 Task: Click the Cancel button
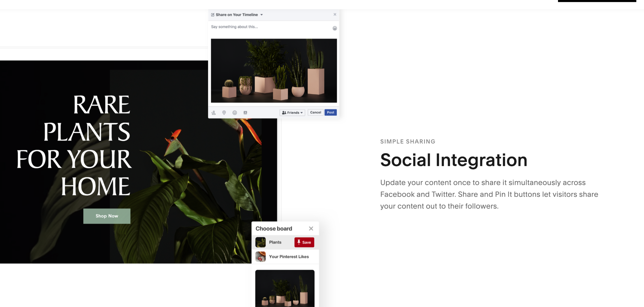pos(316,112)
